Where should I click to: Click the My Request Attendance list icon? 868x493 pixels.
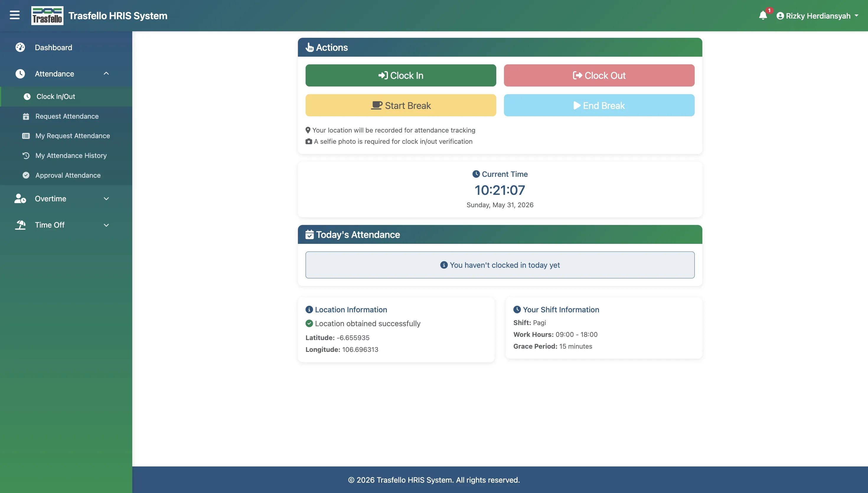pyautogui.click(x=26, y=136)
